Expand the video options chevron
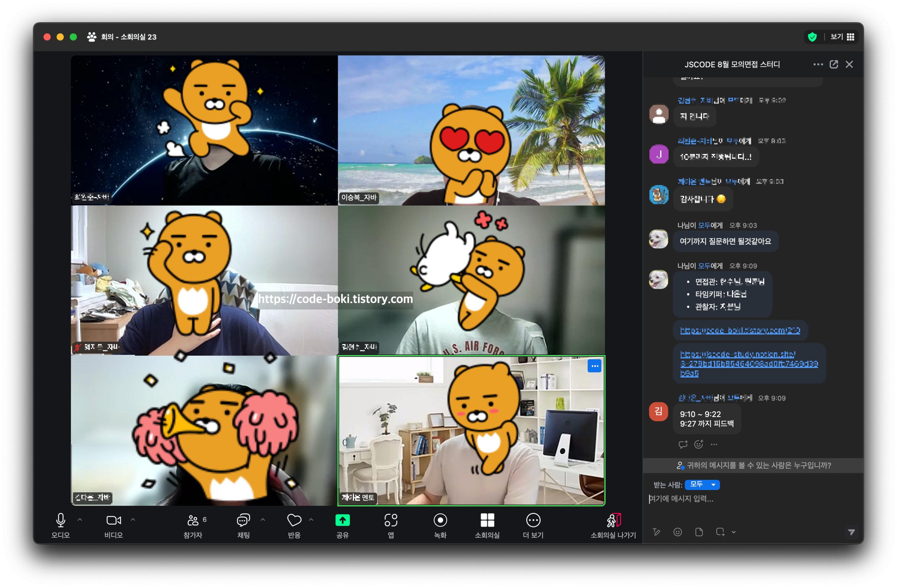897x588 pixels. tap(133, 520)
